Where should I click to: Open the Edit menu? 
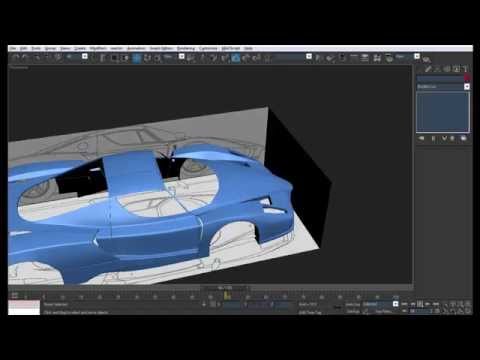pyautogui.click(x=23, y=48)
